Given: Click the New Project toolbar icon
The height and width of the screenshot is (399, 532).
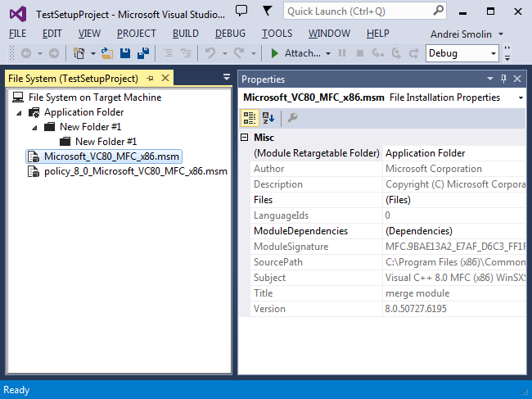Looking at the screenshot, I should (79, 53).
